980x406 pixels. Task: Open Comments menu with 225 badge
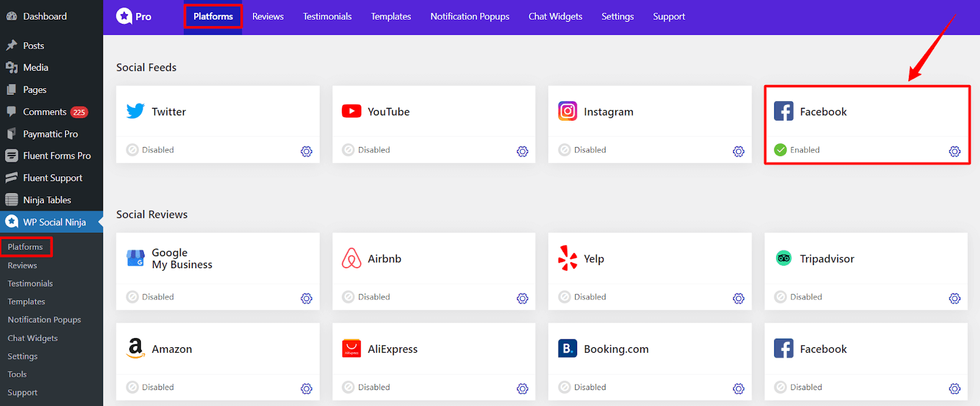click(51, 111)
